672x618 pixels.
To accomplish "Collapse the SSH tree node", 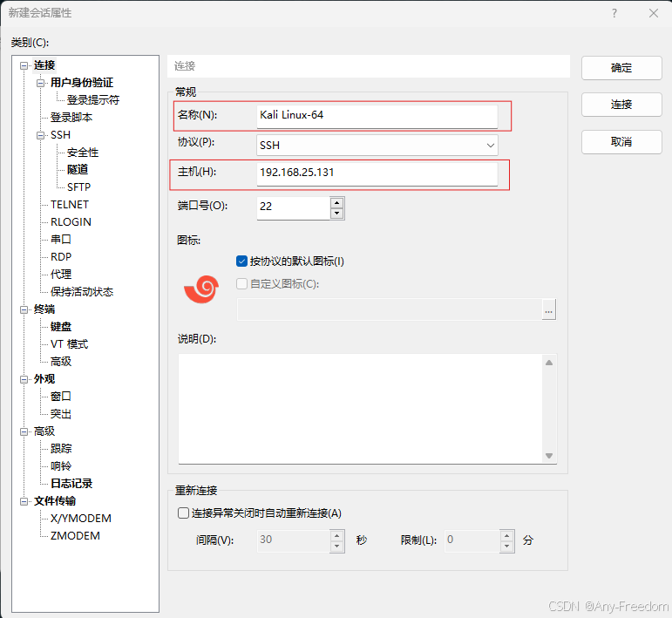I will (x=41, y=135).
